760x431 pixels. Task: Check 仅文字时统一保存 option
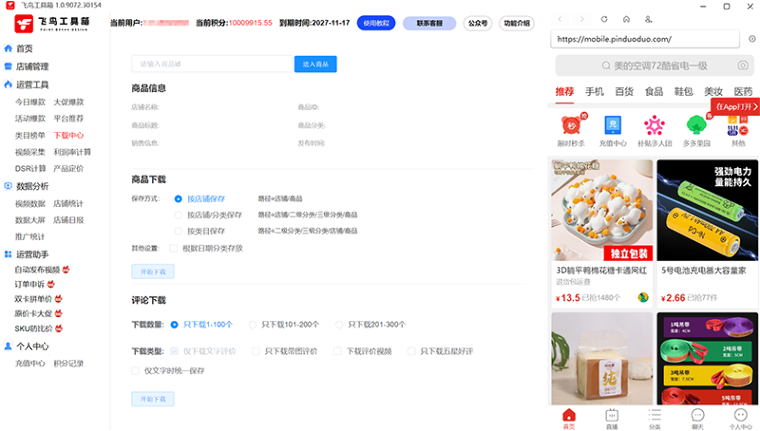135,371
